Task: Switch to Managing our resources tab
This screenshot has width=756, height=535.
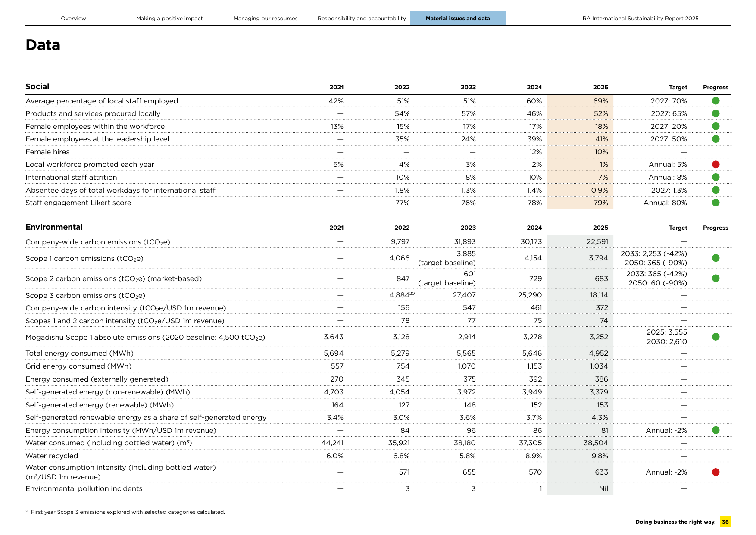Action: coord(266,19)
